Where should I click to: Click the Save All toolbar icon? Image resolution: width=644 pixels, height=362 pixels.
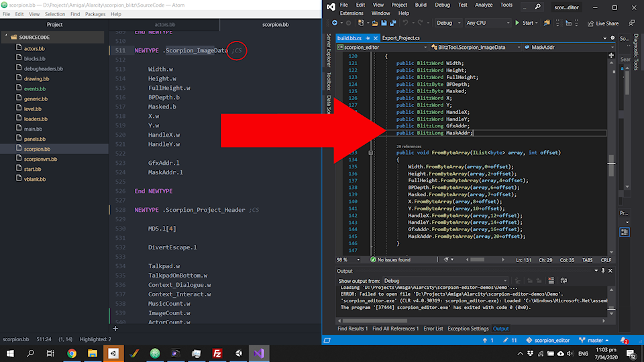tap(393, 23)
